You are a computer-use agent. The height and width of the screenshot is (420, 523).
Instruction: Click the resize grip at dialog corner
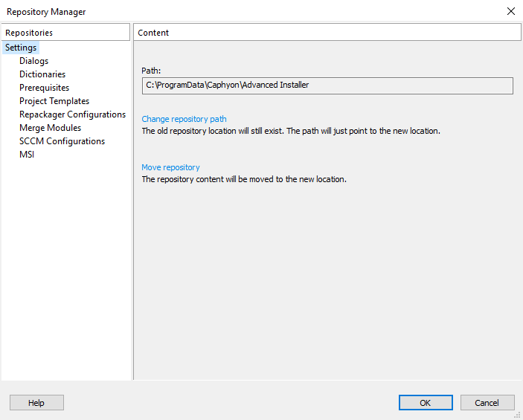[x=517, y=415]
